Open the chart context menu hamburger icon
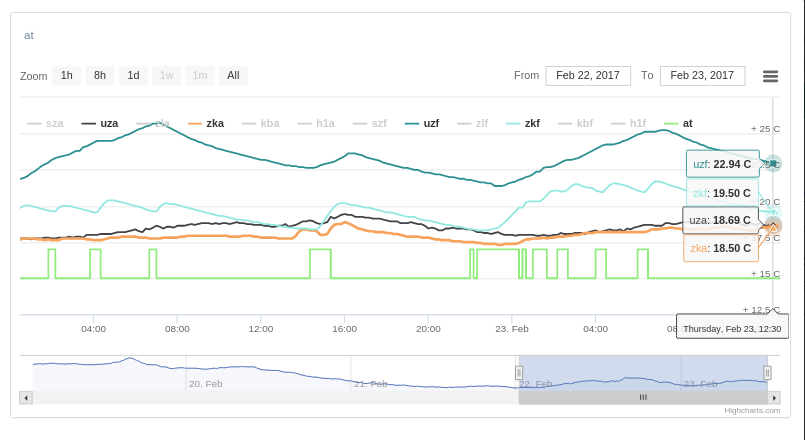805x440 pixels. pyautogui.click(x=770, y=76)
